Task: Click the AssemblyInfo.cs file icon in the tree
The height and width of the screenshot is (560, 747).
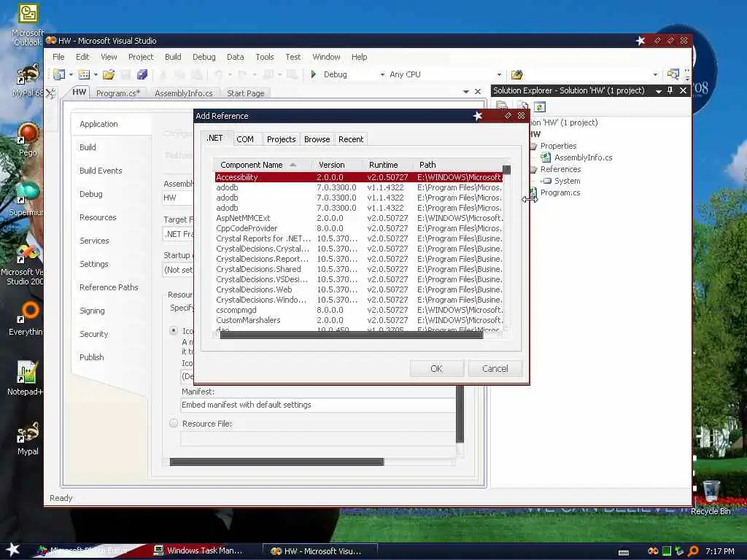Action: 546,157
